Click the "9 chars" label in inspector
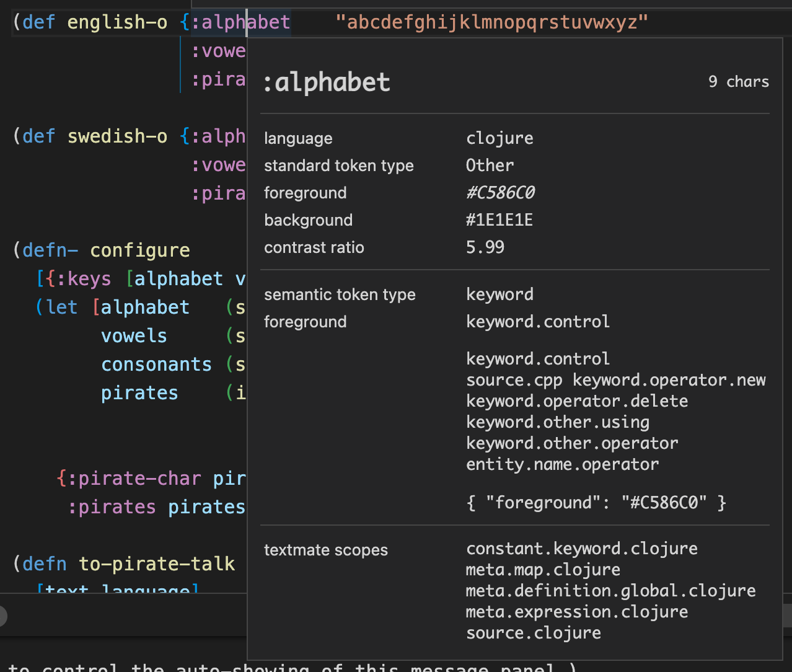Image resolution: width=792 pixels, height=672 pixels. click(x=739, y=82)
